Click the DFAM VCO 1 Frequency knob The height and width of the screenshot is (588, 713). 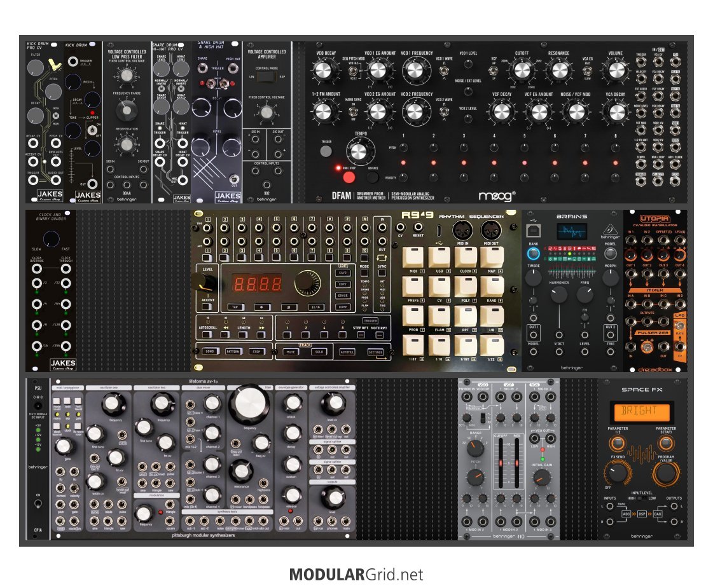click(415, 71)
